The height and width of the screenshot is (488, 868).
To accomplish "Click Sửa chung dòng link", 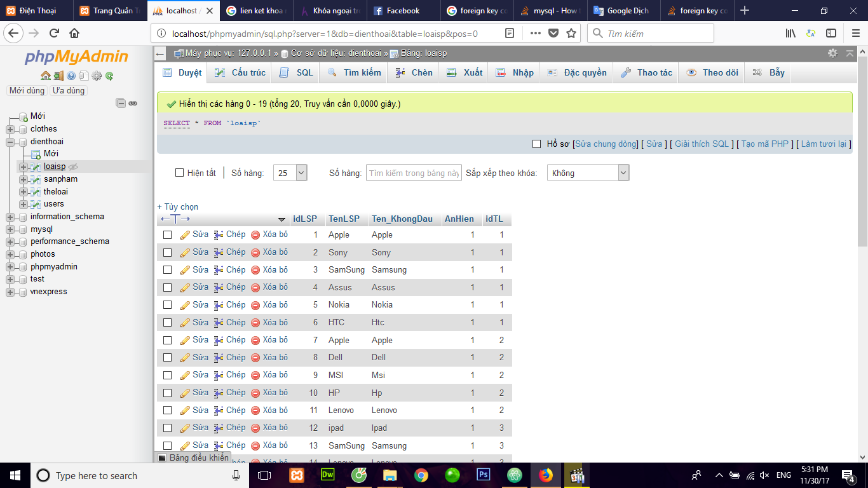I will 606,144.
